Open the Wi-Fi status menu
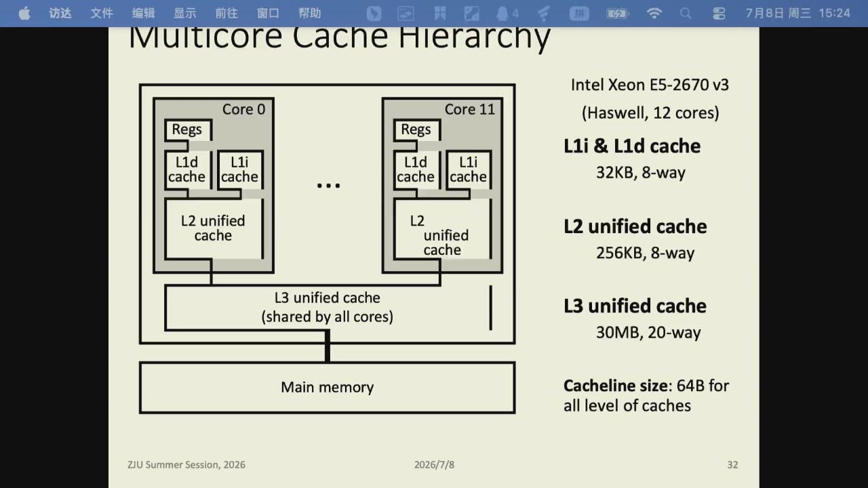This screenshot has width=868, height=488. tap(654, 13)
